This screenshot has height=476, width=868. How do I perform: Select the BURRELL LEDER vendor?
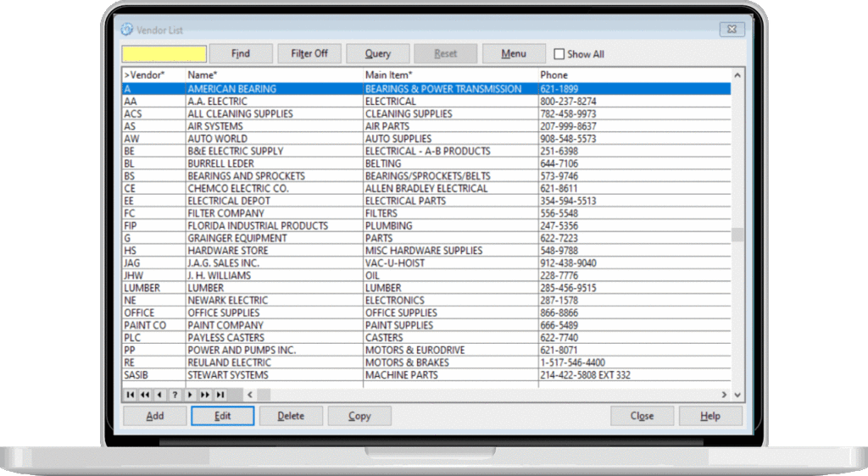click(x=426, y=163)
